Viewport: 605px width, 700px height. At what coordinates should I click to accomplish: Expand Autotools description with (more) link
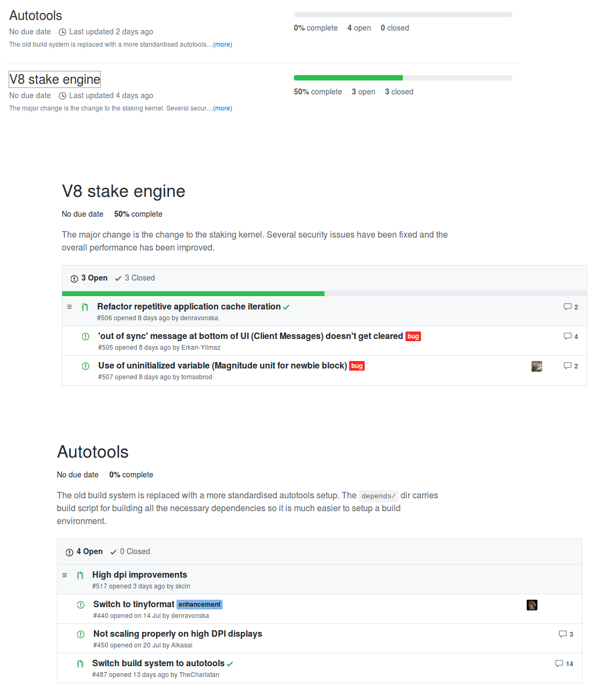coord(223,45)
